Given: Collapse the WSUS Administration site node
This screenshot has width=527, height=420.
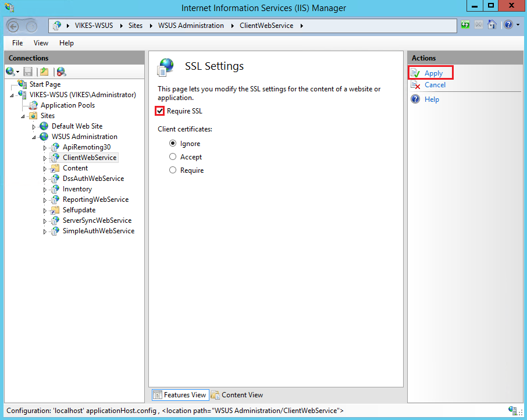Looking at the screenshot, I should click(x=33, y=137).
